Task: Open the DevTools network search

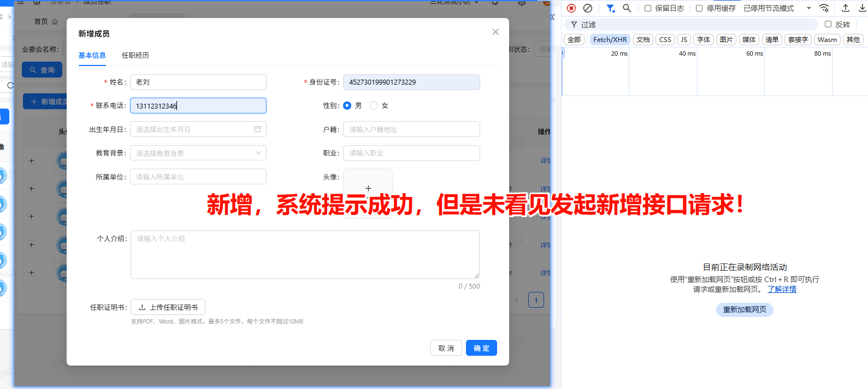Action: pyautogui.click(x=627, y=8)
